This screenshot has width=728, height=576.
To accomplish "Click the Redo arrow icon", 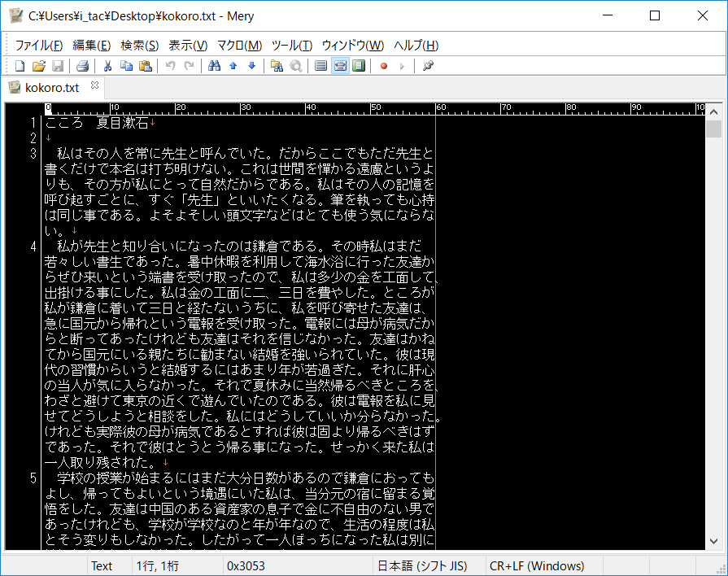I will click(189, 66).
